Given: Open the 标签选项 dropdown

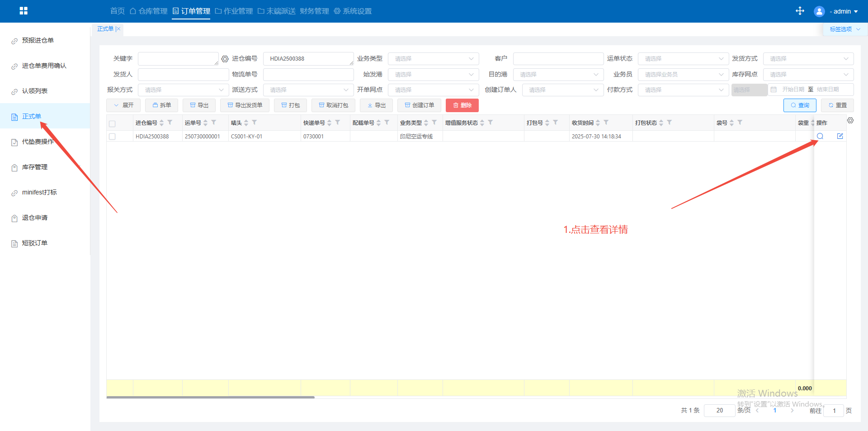Looking at the screenshot, I should pos(844,29).
